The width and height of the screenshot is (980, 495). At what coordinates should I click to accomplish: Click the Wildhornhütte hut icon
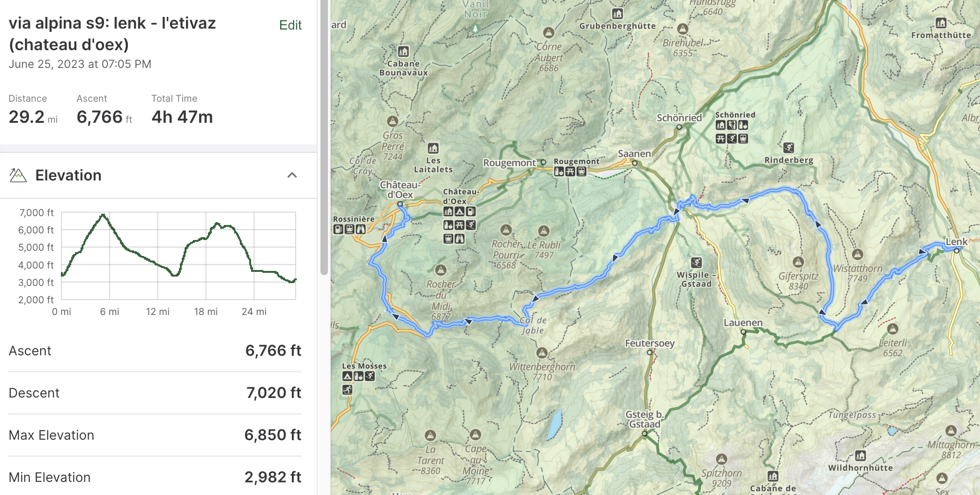(x=860, y=455)
